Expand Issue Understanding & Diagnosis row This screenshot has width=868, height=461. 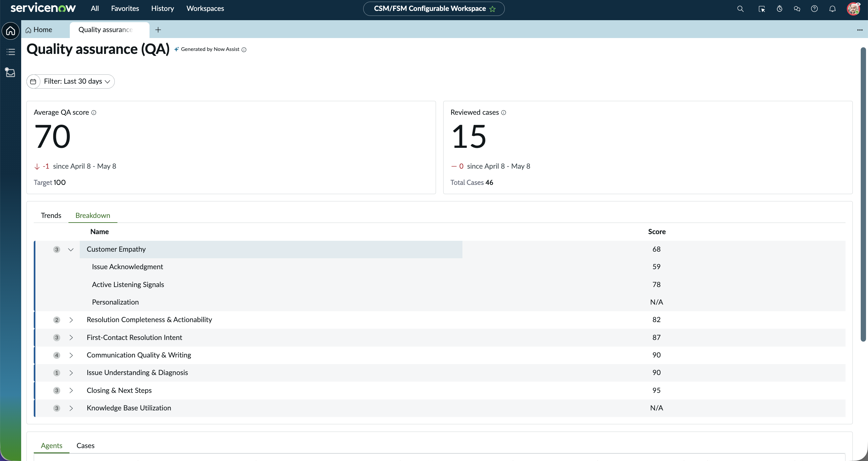tap(71, 373)
